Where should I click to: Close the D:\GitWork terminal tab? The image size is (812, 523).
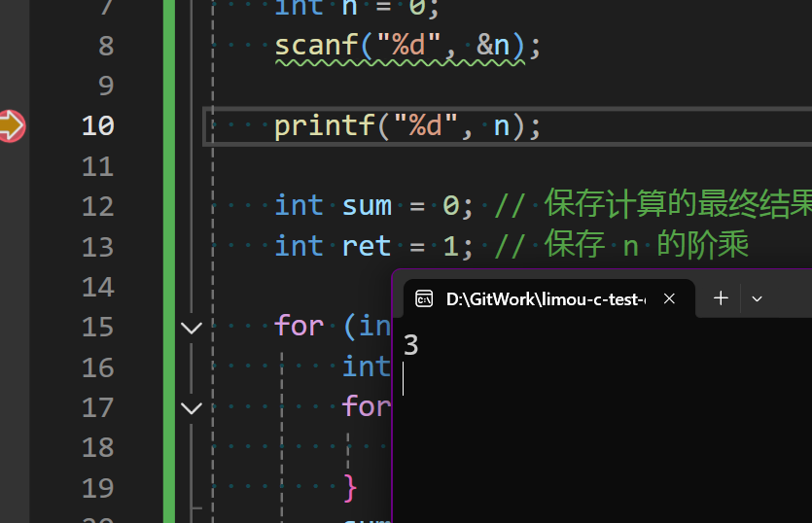pos(669,298)
